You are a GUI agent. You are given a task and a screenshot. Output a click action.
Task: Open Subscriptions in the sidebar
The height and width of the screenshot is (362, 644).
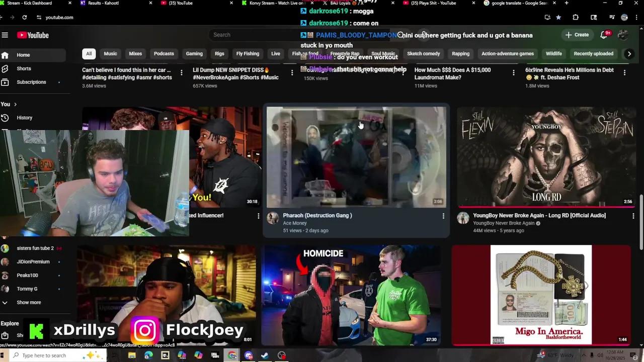[33, 82]
